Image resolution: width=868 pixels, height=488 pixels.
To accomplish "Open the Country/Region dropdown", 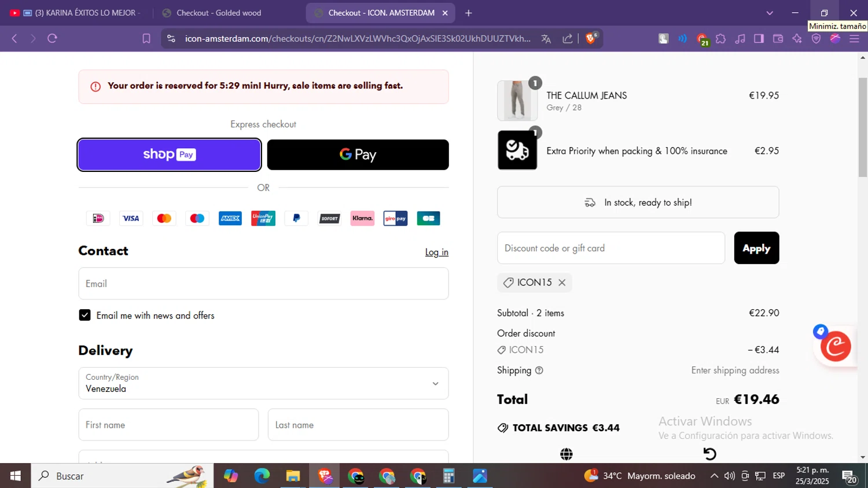I will [263, 383].
